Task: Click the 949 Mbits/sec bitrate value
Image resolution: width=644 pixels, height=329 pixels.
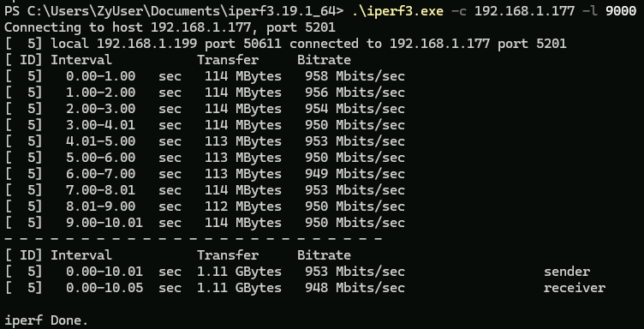Action: coord(355,174)
